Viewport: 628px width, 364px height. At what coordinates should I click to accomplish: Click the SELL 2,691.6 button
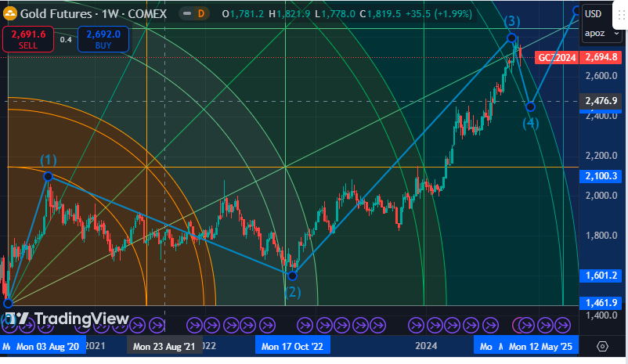tap(28, 39)
